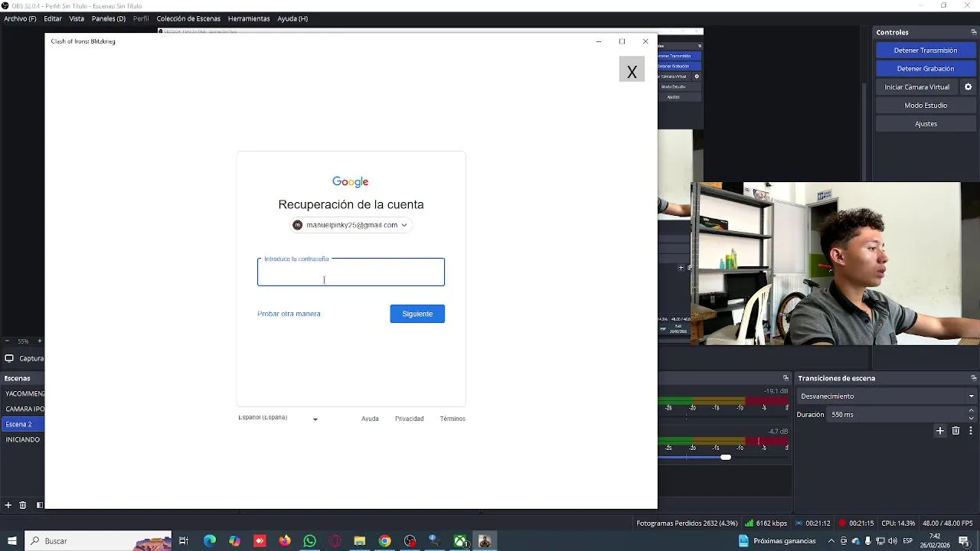
Task: Open Herramientas menu
Action: click(249, 18)
